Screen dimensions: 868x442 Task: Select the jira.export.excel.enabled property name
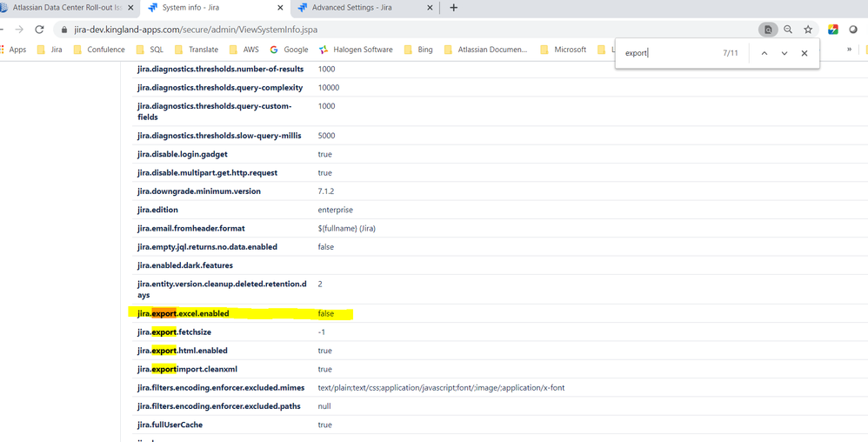click(184, 313)
